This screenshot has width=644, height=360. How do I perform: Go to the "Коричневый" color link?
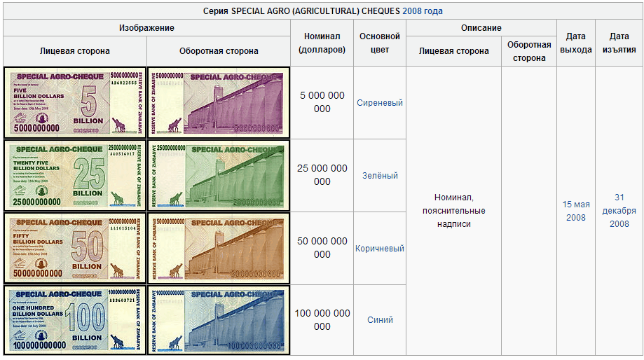[379, 249]
